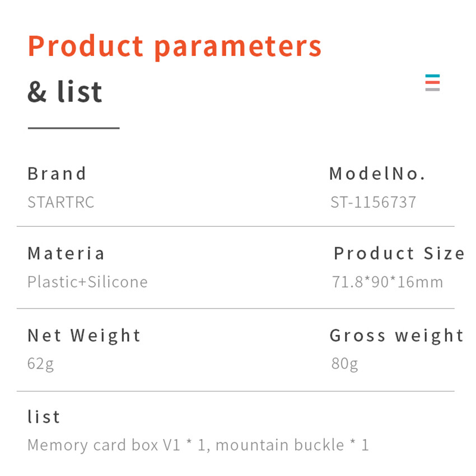Click the teal top bar of the menu icon
Viewport: 476px width, 476px height.
pyautogui.click(x=432, y=76)
